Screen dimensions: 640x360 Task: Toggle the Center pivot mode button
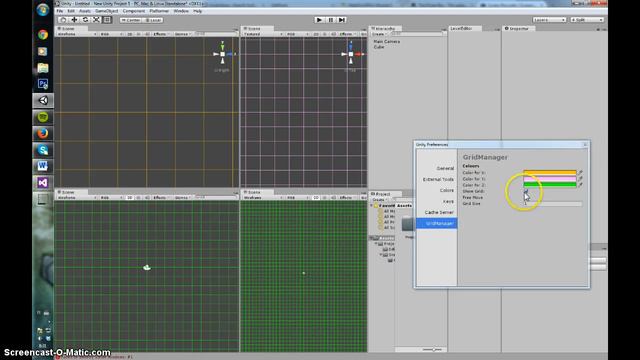[131, 20]
